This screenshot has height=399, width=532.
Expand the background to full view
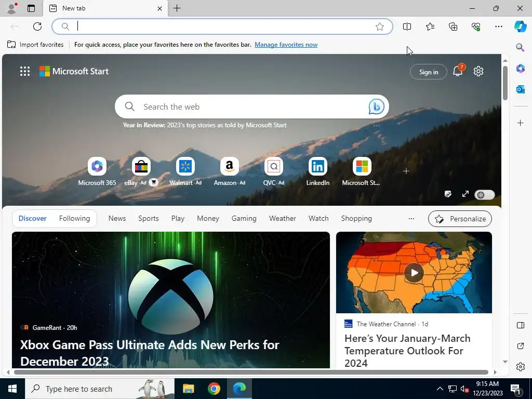[465, 194]
